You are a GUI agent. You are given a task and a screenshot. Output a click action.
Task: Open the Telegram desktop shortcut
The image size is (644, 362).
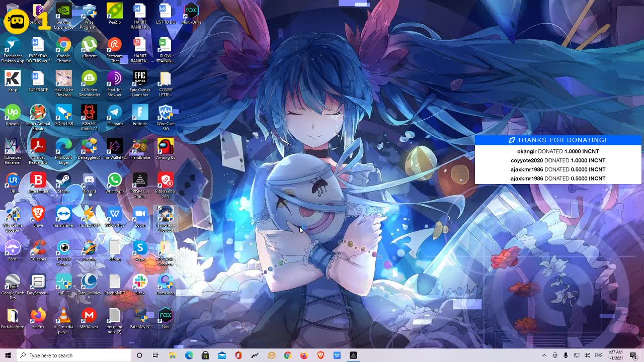pyautogui.click(x=114, y=116)
